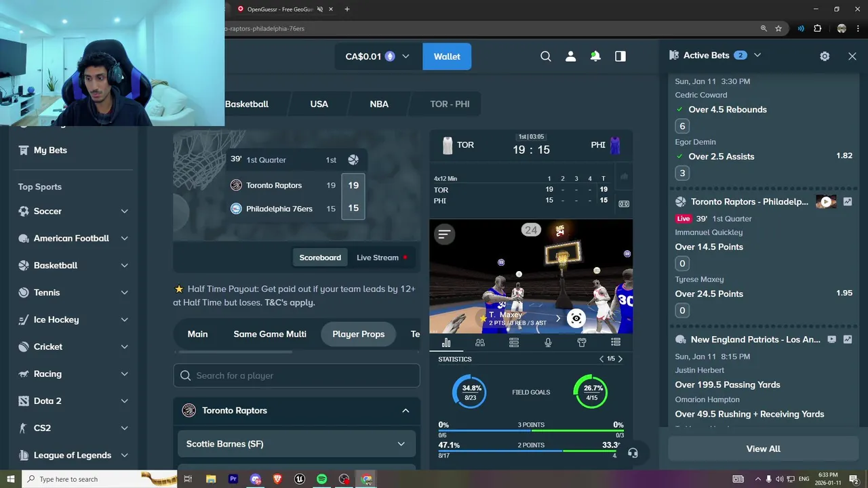Expand the Tennis sports menu
This screenshot has height=488, width=868.
(124, 293)
